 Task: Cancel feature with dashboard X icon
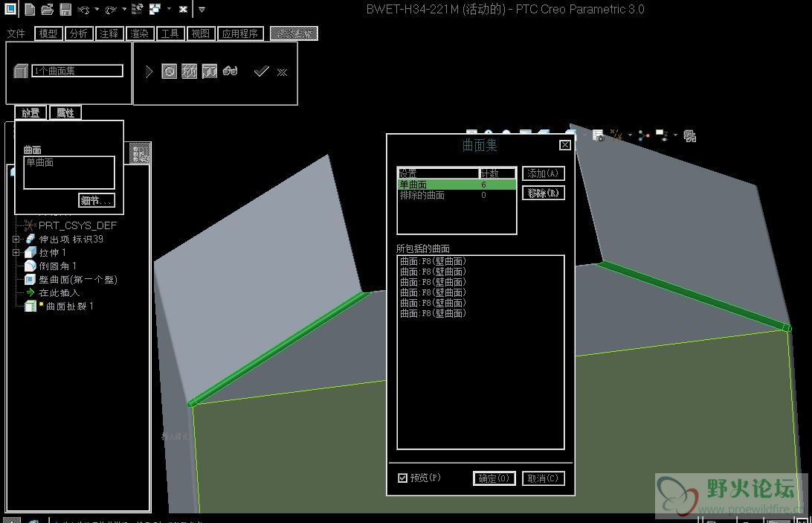point(282,72)
